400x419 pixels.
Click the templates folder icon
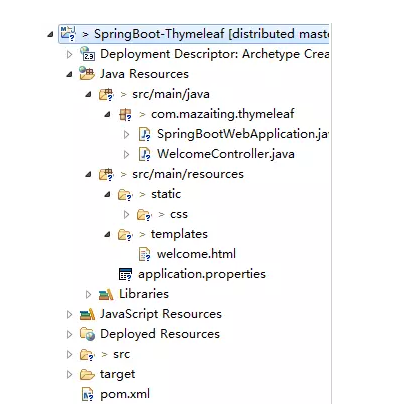tap(125, 235)
